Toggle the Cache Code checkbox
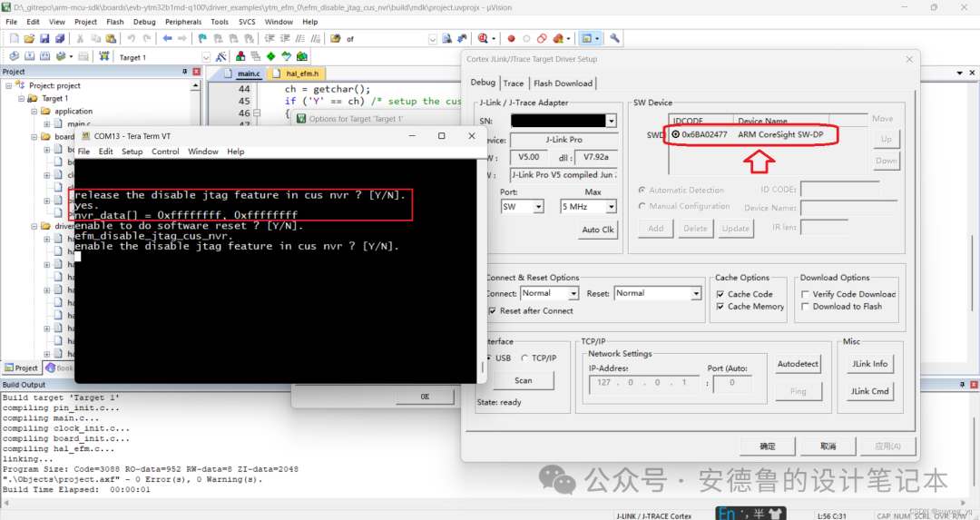The height and width of the screenshot is (520, 980). [720, 294]
